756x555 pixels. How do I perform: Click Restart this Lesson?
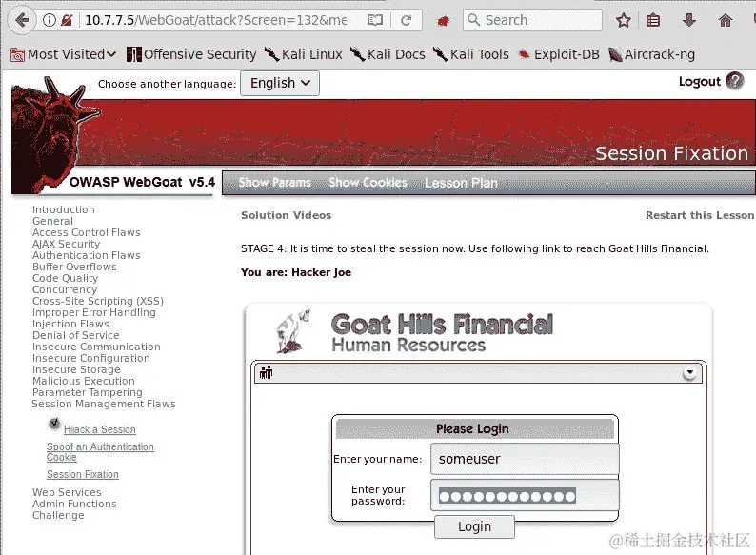pyautogui.click(x=700, y=215)
